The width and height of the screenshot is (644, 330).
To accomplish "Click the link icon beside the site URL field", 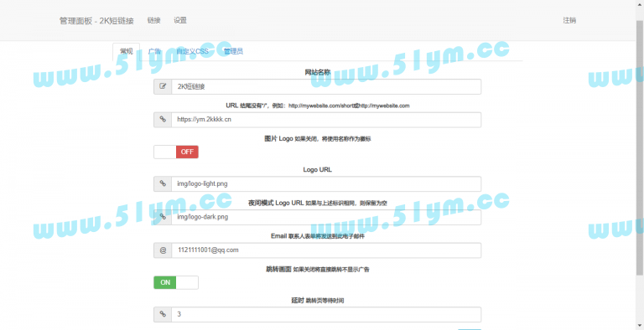I will point(163,120).
